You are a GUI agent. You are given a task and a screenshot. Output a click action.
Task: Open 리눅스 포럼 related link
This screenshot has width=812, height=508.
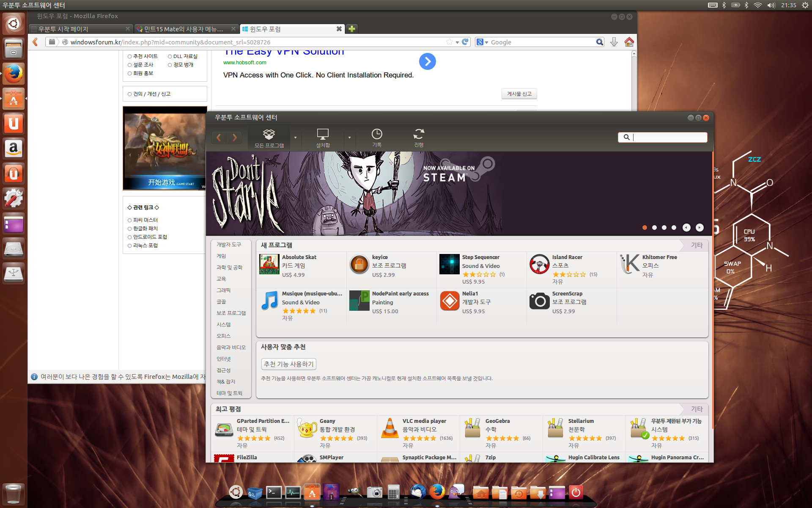coord(145,246)
